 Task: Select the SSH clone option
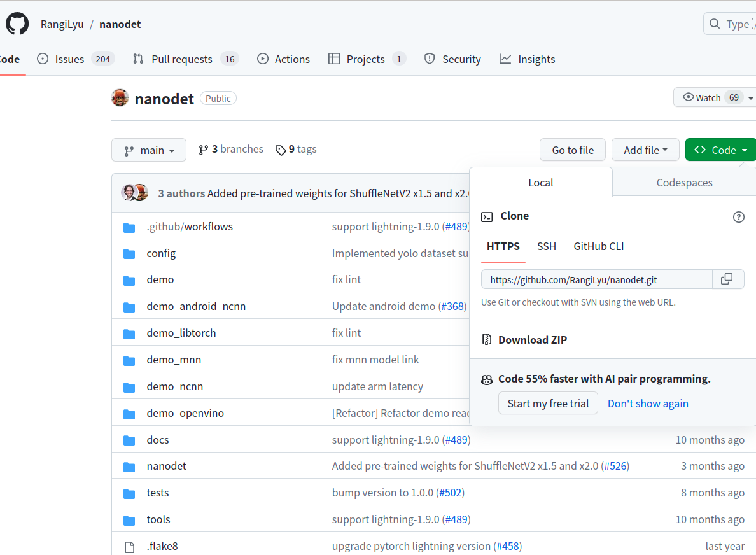tap(546, 247)
